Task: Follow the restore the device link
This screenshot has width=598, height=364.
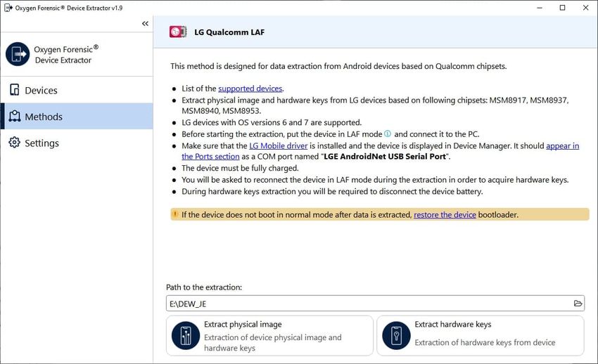Action: tap(445, 215)
